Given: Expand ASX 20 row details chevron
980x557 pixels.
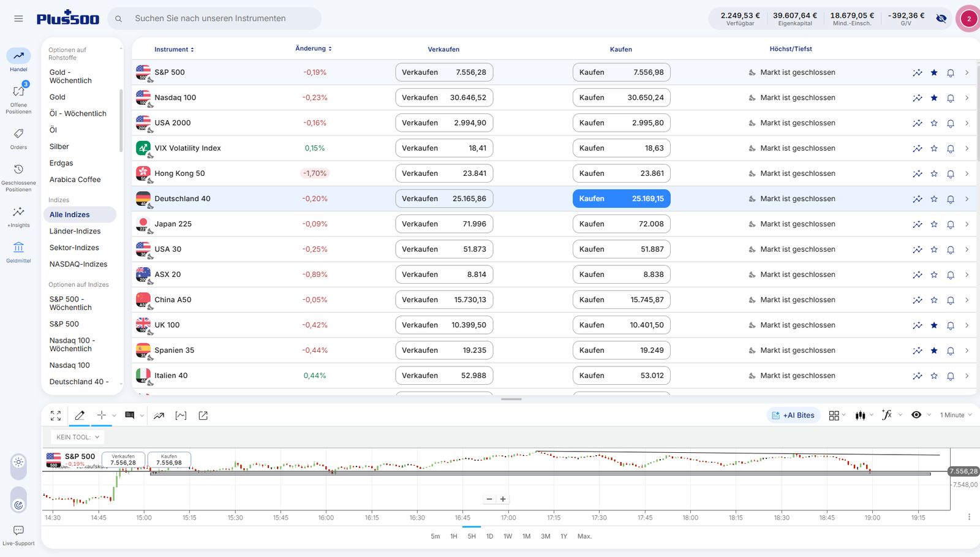Looking at the screenshot, I should (967, 275).
